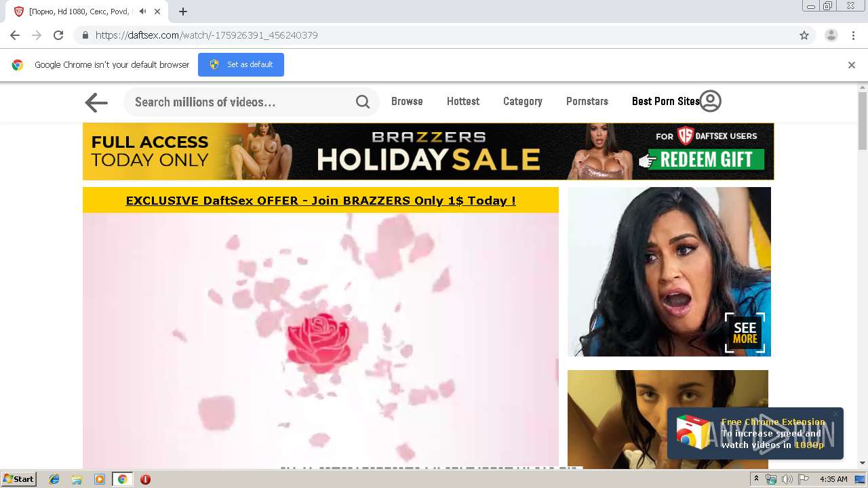This screenshot has width=868, height=488.
Task: Open the Best Porn Sites link
Action: [665, 101]
